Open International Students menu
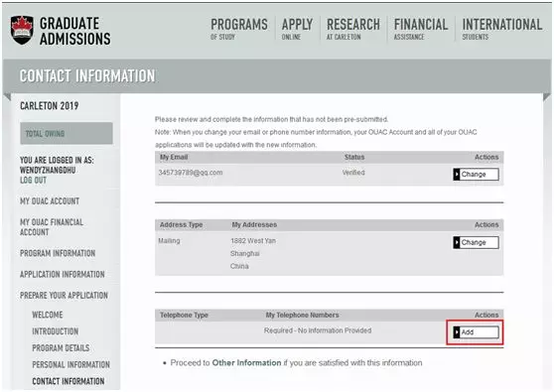This screenshot has width=554, height=392. [502, 29]
